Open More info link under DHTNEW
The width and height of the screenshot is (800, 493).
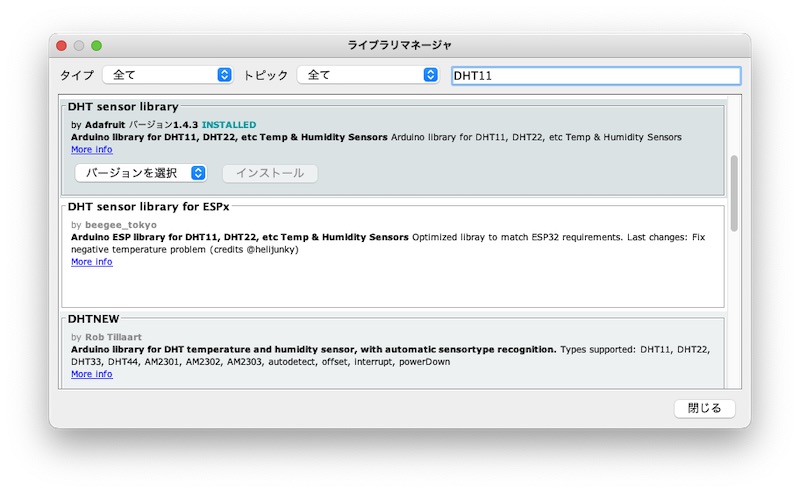click(92, 374)
